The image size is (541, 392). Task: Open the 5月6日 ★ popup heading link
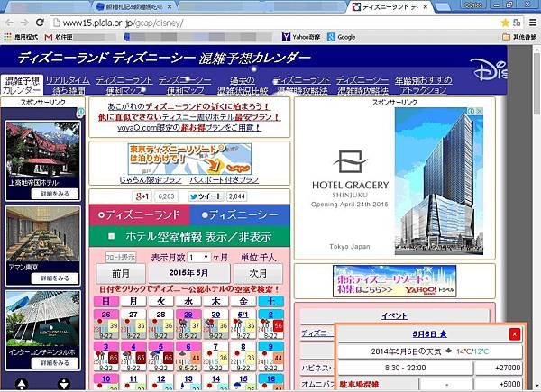coord(429,334)
